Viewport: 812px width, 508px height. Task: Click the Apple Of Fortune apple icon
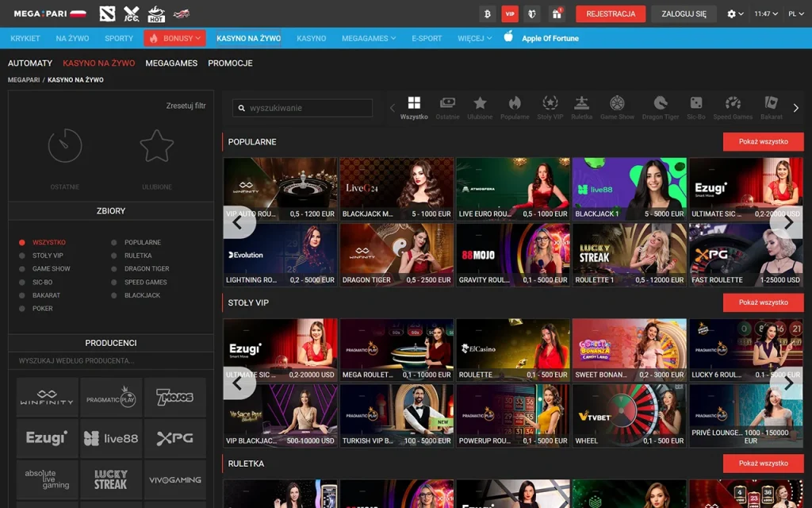coord(508,37)
